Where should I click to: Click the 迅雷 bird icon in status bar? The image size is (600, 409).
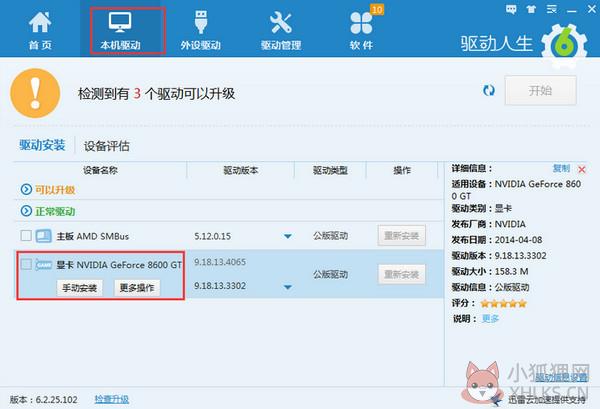click(497, 400)
